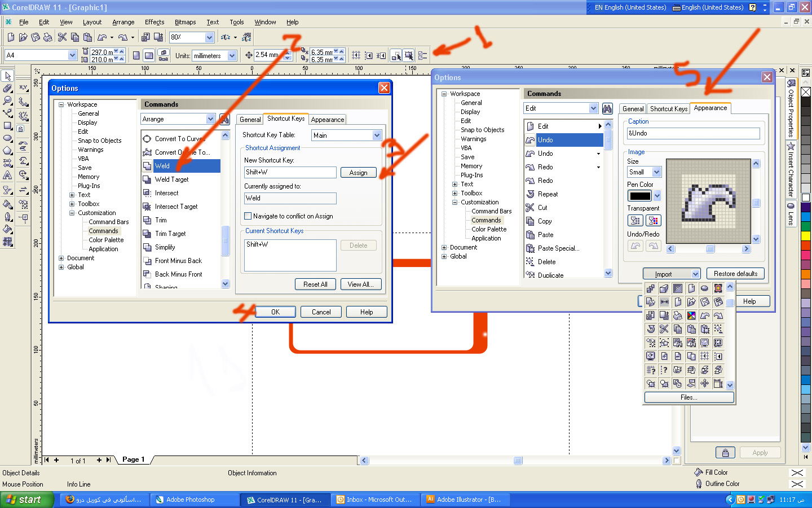Click the binoculars search icon beside the Edit dropdown
Viewport: 812px width, 508px height.
[x=607, y=108]
